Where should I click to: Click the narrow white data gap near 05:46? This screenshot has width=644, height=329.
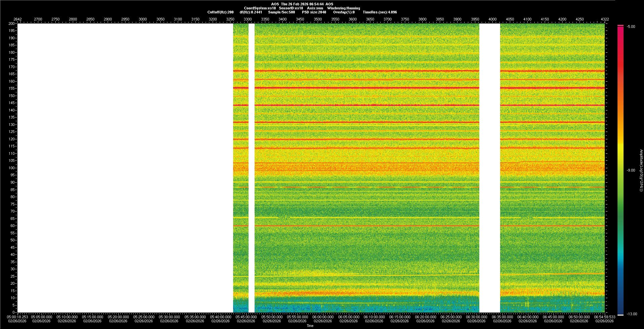pyautogui.click(x=251, y=168)
